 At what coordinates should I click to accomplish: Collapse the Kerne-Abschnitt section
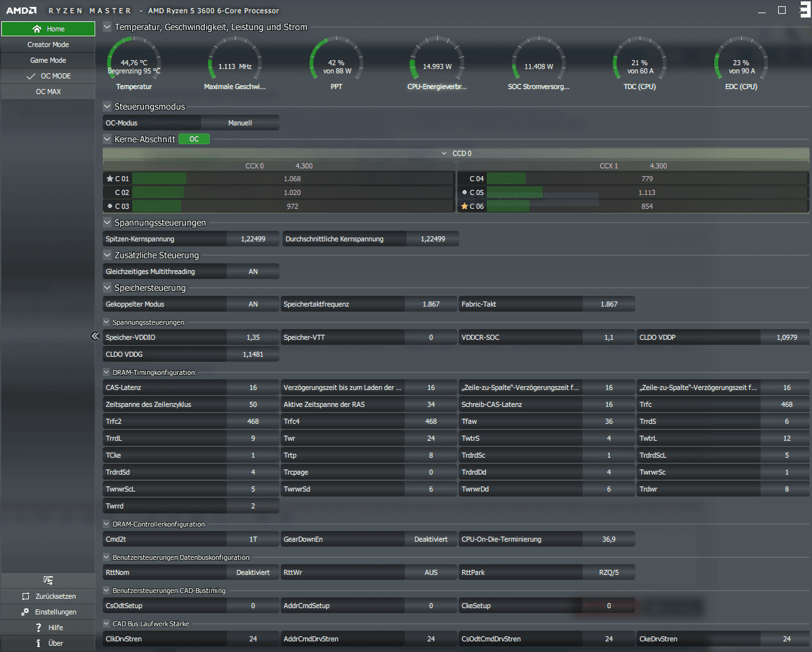coord(107,139)
